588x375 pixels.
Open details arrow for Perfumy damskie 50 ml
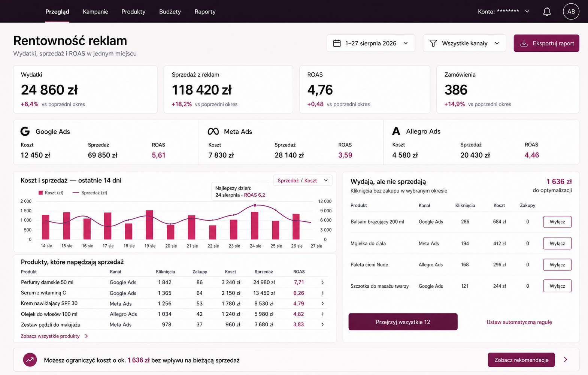(322, 282)
